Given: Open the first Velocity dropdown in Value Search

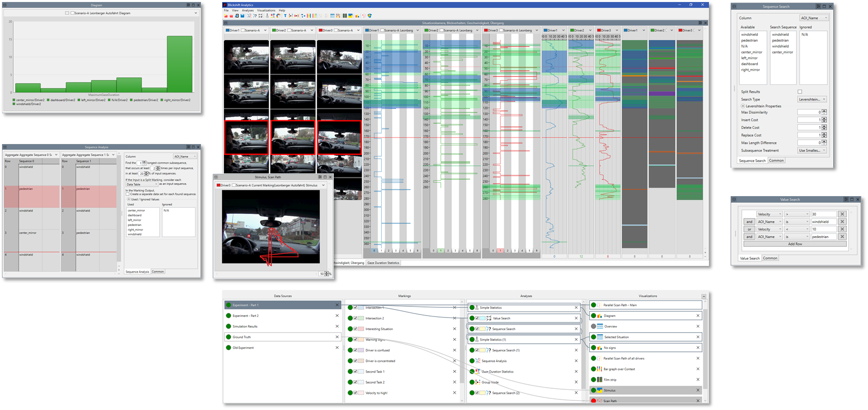Looking at the screenshot, I should pyautogui.click(x=769, y=214).
